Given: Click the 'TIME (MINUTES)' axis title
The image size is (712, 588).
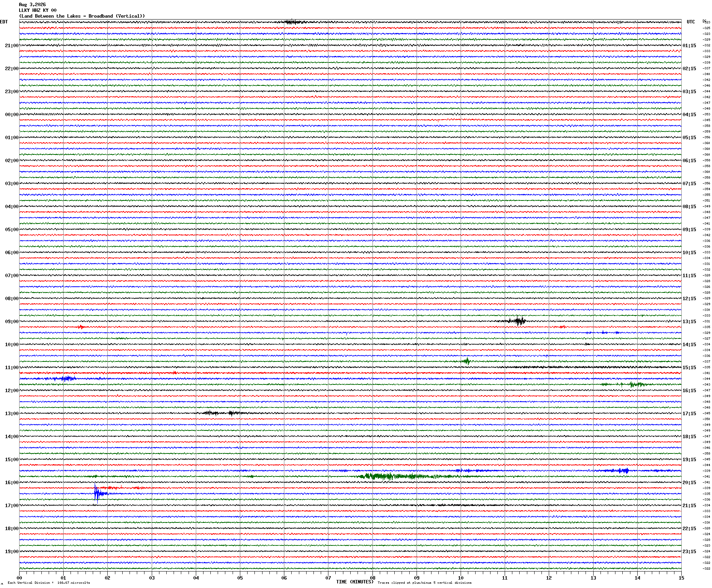Looking at the screenshot, I should tap(355, 582).
